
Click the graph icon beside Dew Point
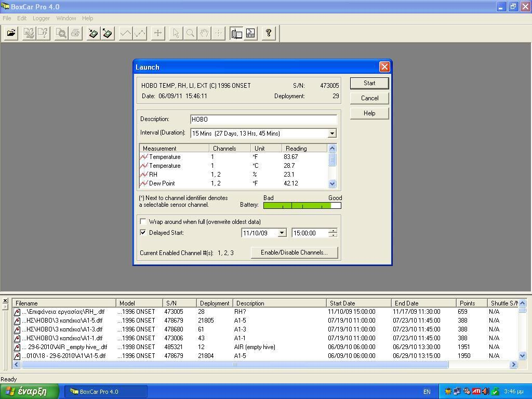tap(144, 183)
